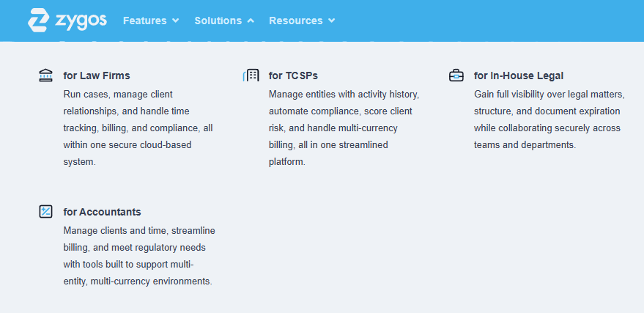Image resolution: width=644 pixels, height=313 pixels.
Task: Click the Zygos wordmark text
Action: pyautogui.click(x=81, y=20)
